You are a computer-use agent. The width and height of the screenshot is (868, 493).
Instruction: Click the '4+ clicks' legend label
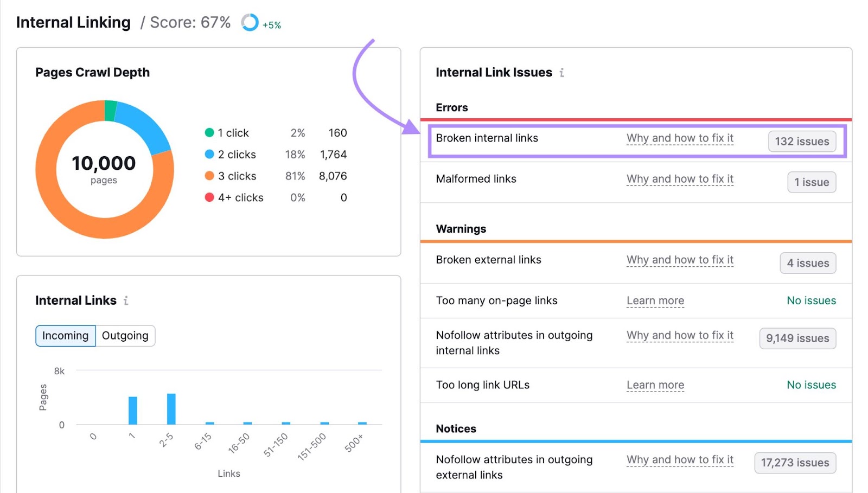coord(240,197)
